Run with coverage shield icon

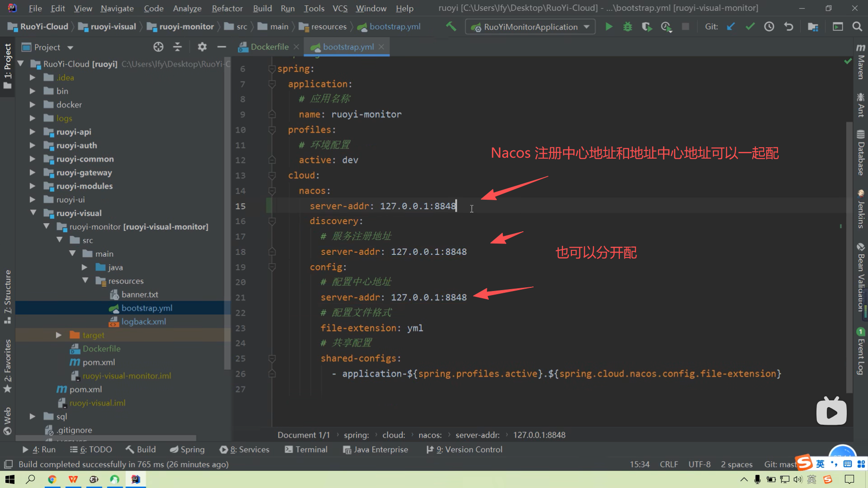646,27
